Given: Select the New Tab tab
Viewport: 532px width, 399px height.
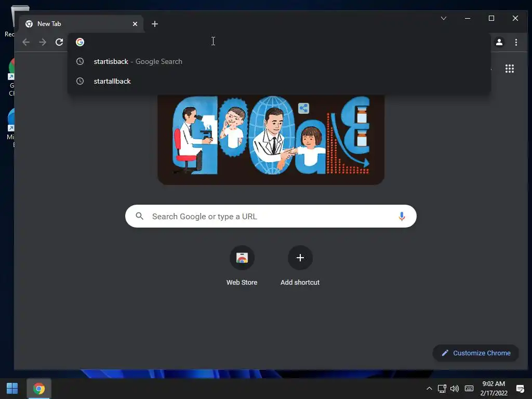Looking at the screenshot, I should point(82,24).
